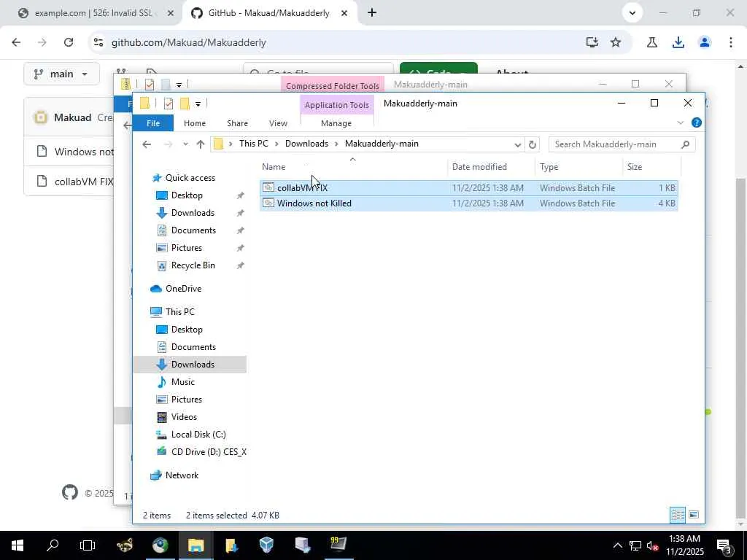Show hidden tray icons chevron
747x560 pixels.
(x=617, y=545)
